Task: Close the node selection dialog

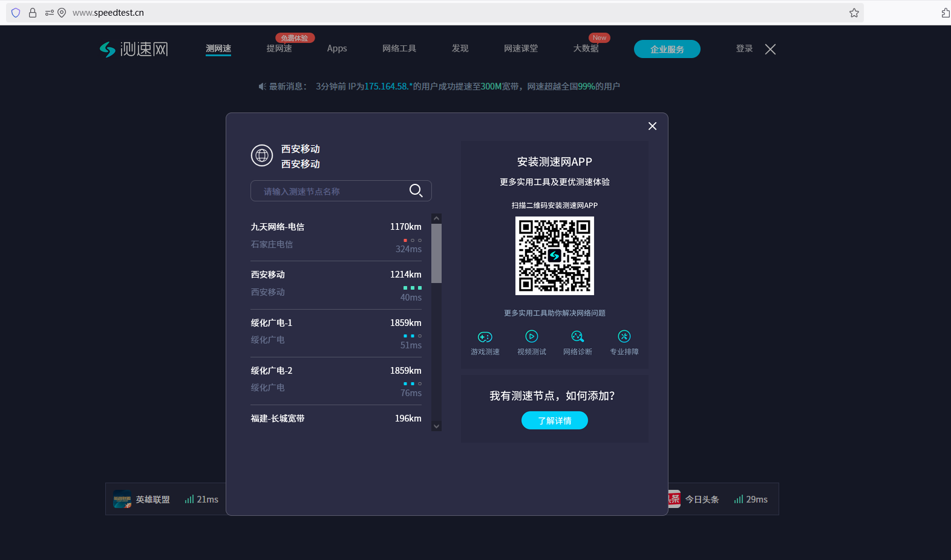Action: (652, 126)
